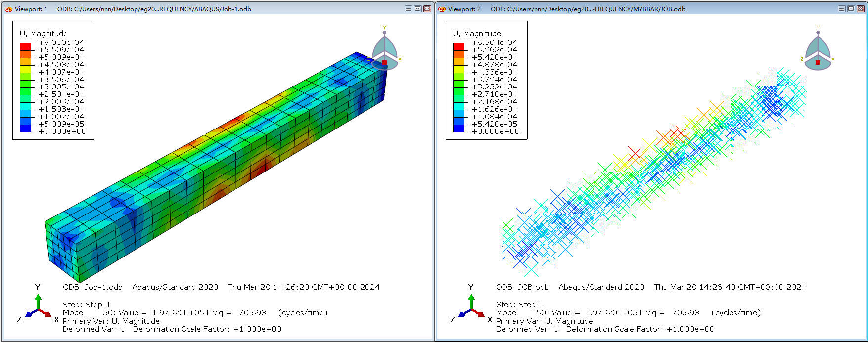Screen dimensions: 868x343
Task: Click legend value +3.005e-04
Action: [x=61, y=87]
